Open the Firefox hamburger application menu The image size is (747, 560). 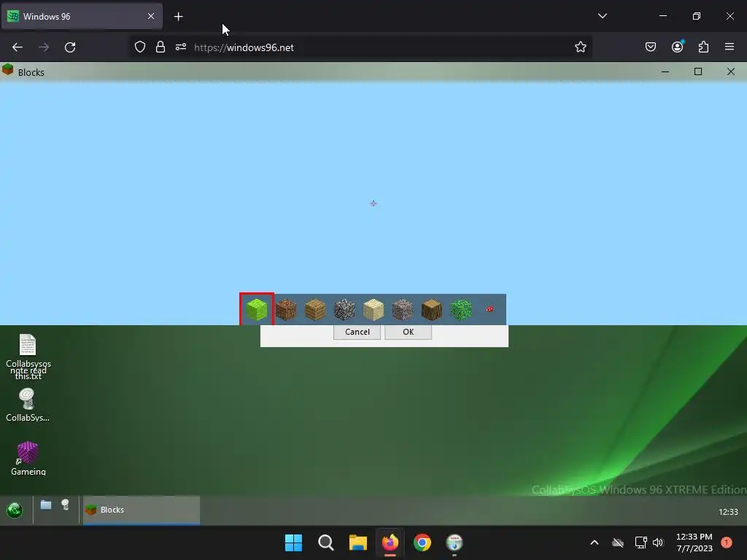coord(729,47)
